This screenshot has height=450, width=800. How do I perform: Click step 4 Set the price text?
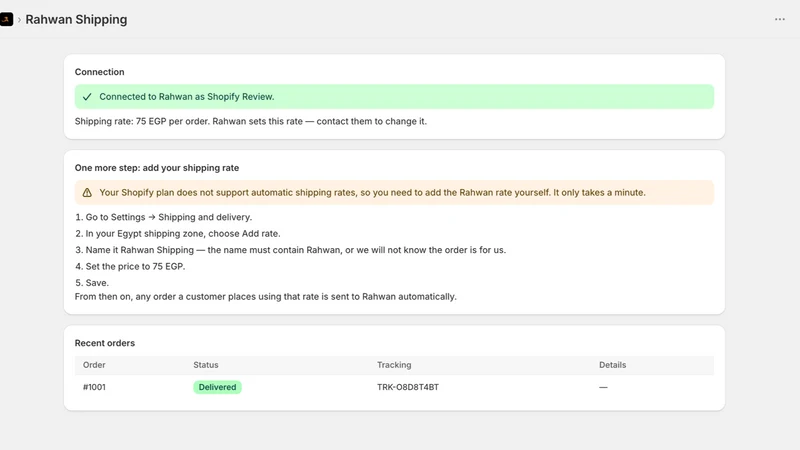click(130, 266)
